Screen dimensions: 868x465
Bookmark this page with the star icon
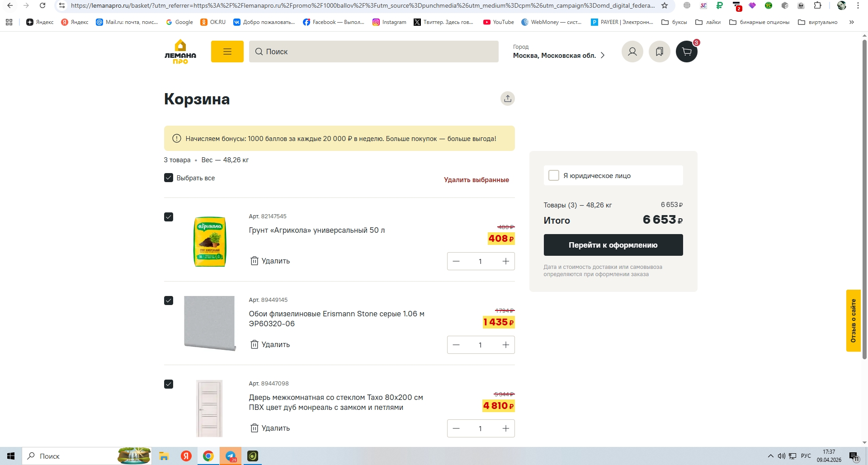[665, 5]
